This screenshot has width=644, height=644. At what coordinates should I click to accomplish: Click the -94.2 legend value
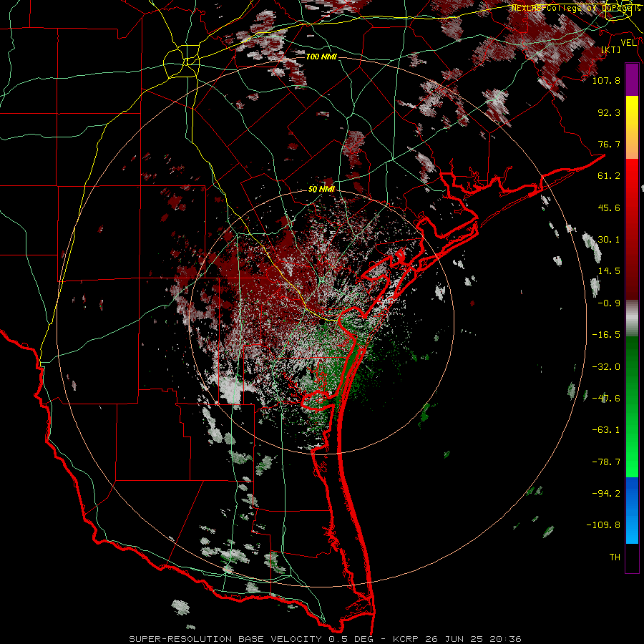pos(606,493)
